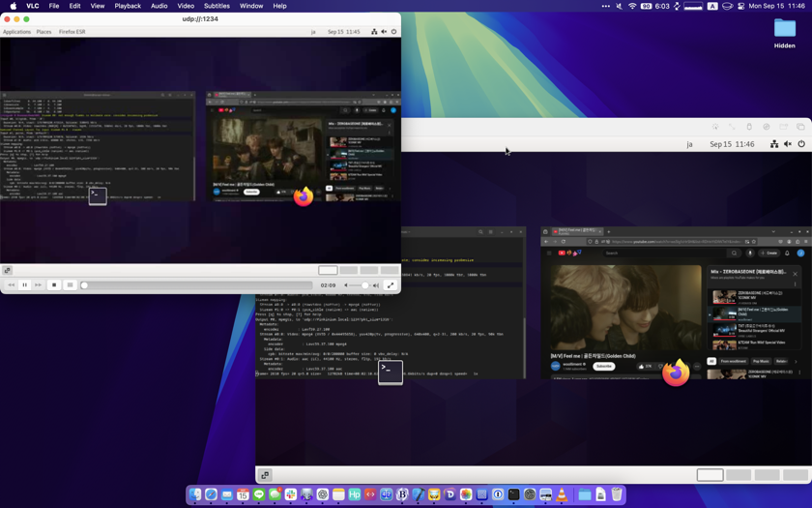Screen dimensions: 812x508
Task: Click the power icon in rear VLC streamed top bar
Action: pyautogui.click(x=801, y=144)
